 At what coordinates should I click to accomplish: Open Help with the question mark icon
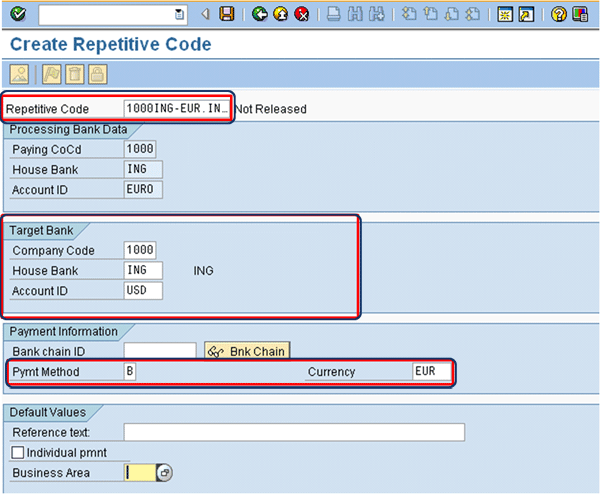559,14
